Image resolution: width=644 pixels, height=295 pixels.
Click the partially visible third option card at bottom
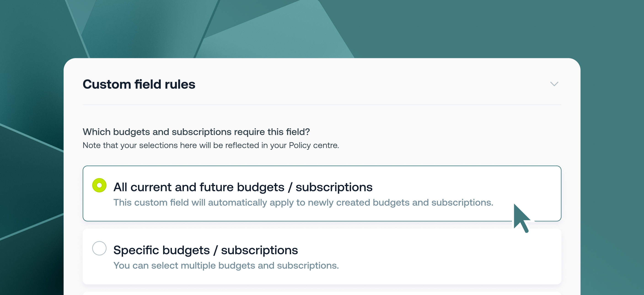click(x=322, y=293)
